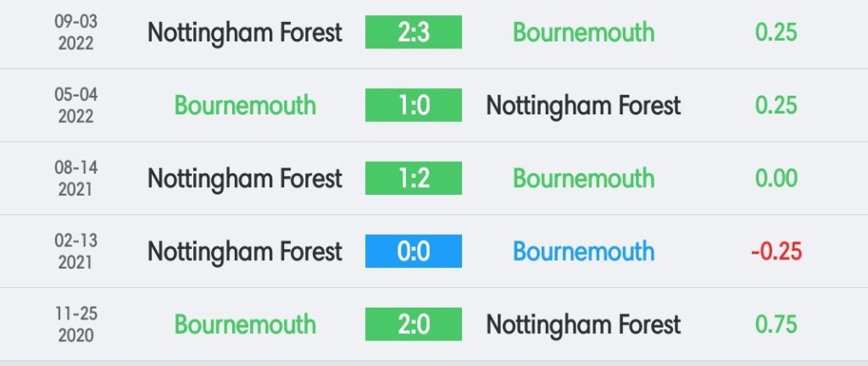Select Bournemouth home team in 11-25 2020 match
868x366 pixels.
coord(245,324)
